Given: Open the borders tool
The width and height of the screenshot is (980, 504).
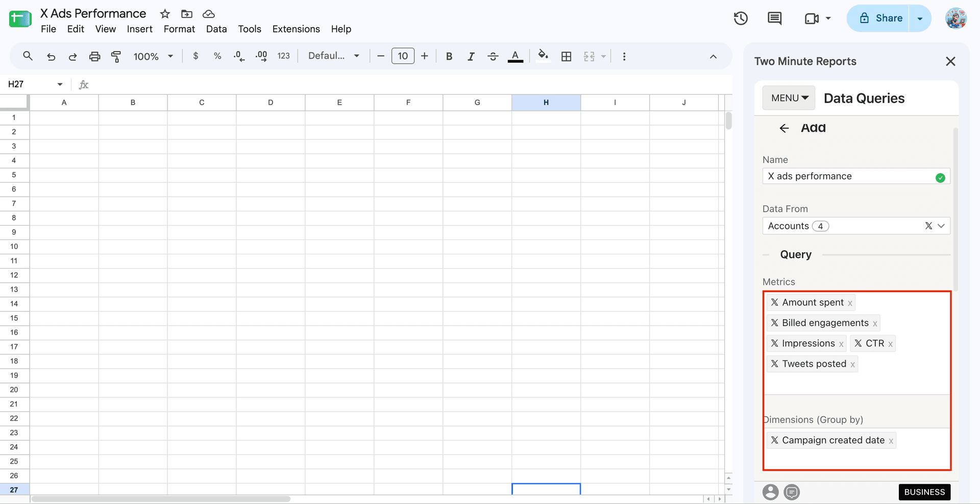Looking at the screenshot, I should [x=566, y=56].
